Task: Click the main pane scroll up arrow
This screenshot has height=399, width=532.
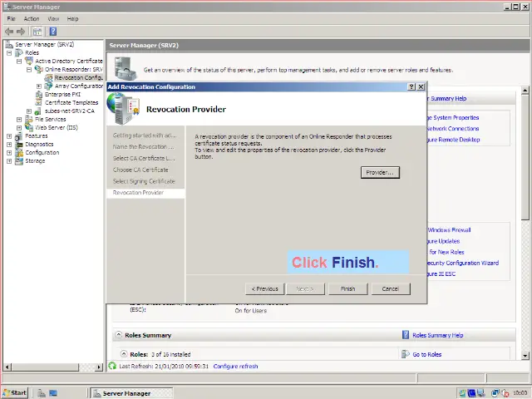Action: [x=525, y=91]
